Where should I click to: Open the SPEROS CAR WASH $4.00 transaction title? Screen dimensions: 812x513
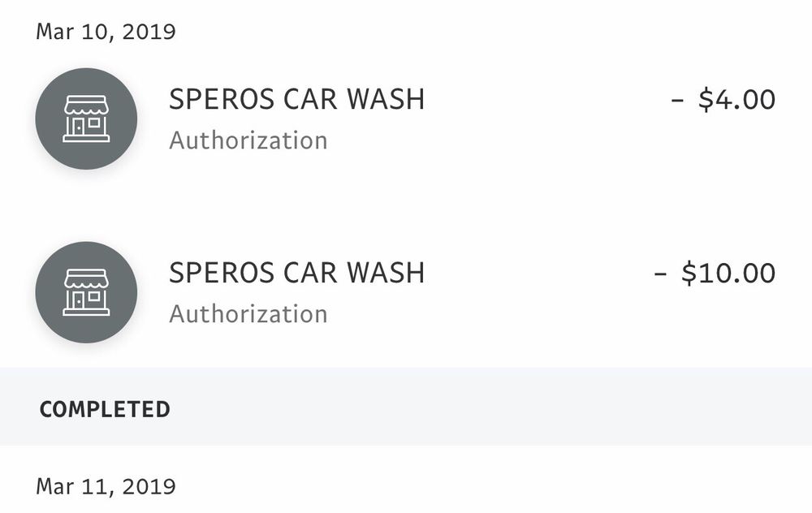296,100
